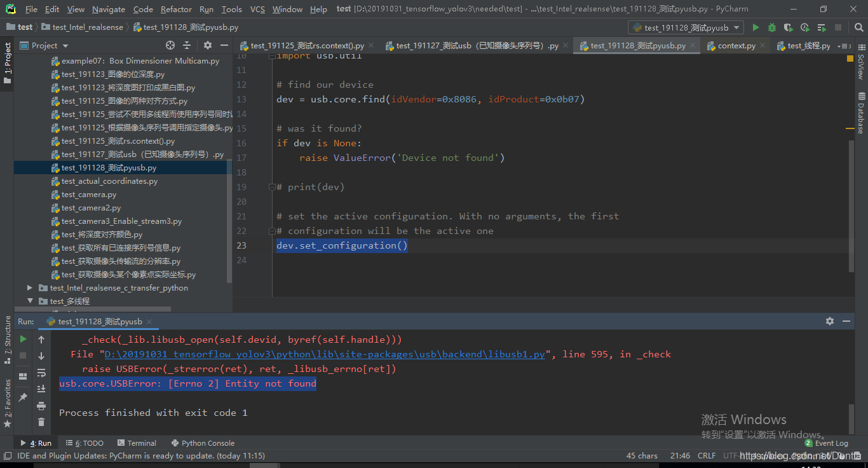Open the Terminal tool window
The image size is (868, 468).
[x=137, y=443]
